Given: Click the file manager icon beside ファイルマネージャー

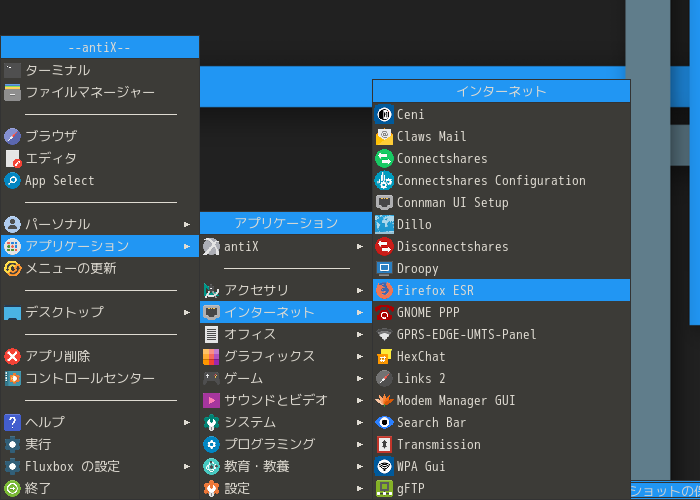Looking at the screenshot, I should click(x=12, y=92).
